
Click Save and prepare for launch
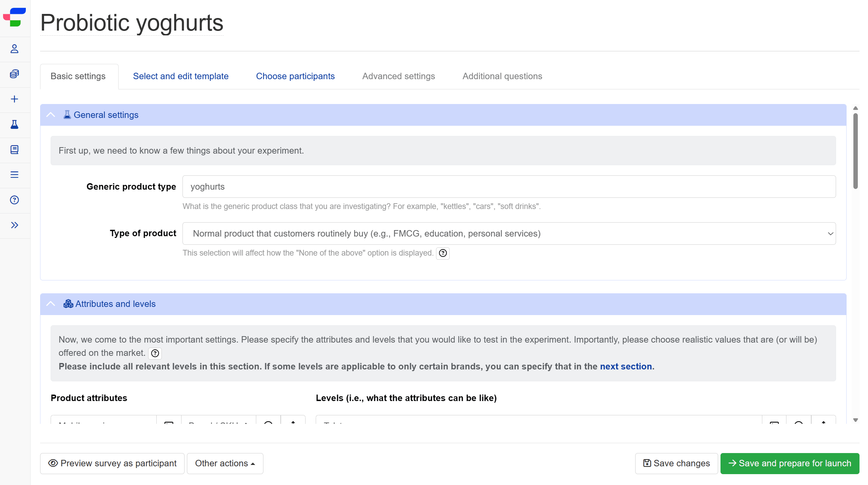pyautogui.click(x=790, y=464)
